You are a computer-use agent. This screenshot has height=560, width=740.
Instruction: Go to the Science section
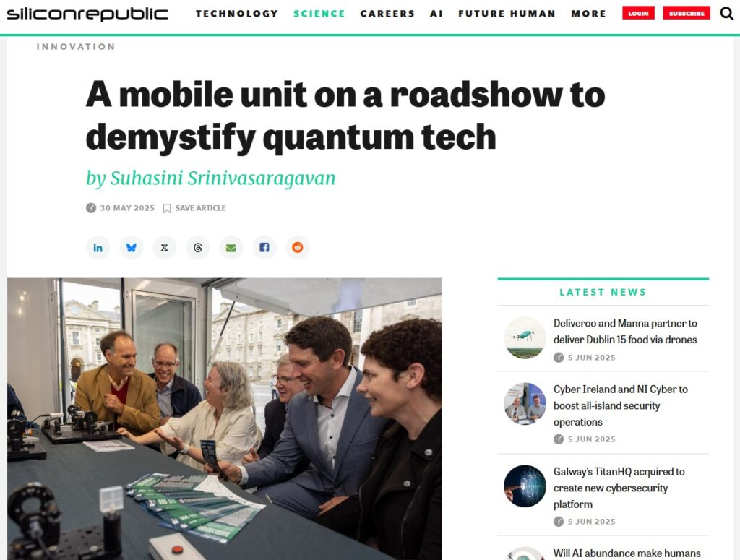click(319, 14)
